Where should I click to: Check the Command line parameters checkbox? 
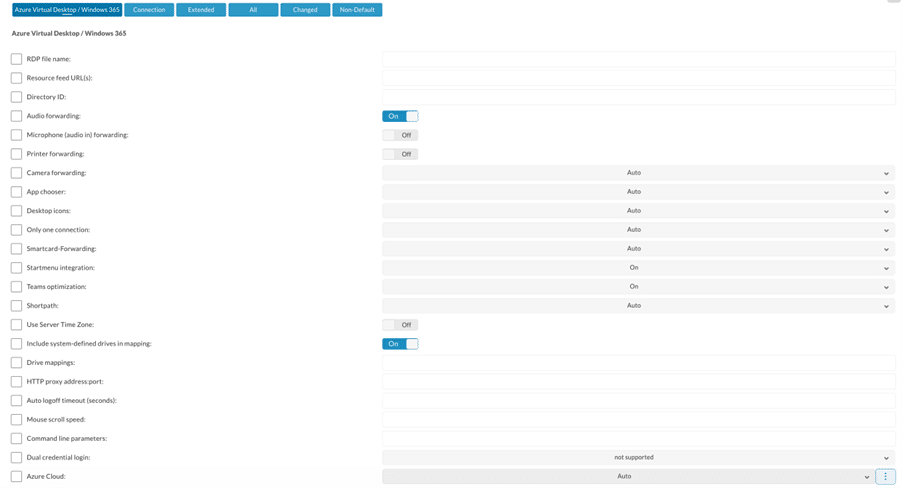click(16, 439)
